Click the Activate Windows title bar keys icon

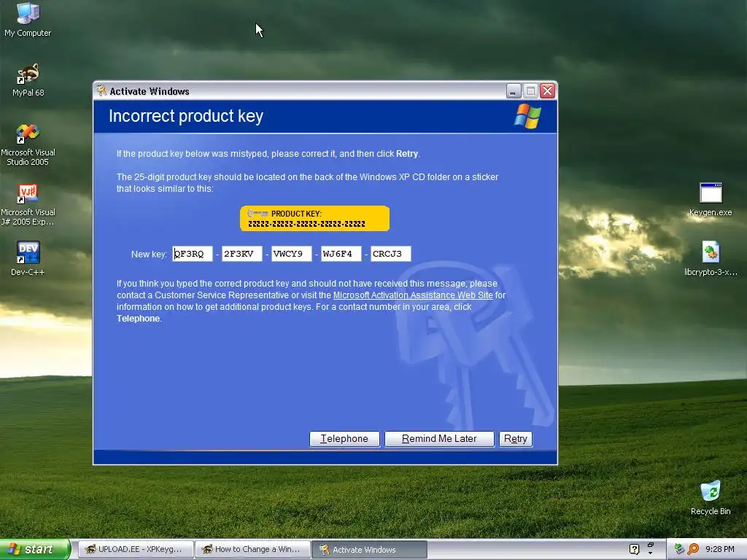tap(101, 90)
